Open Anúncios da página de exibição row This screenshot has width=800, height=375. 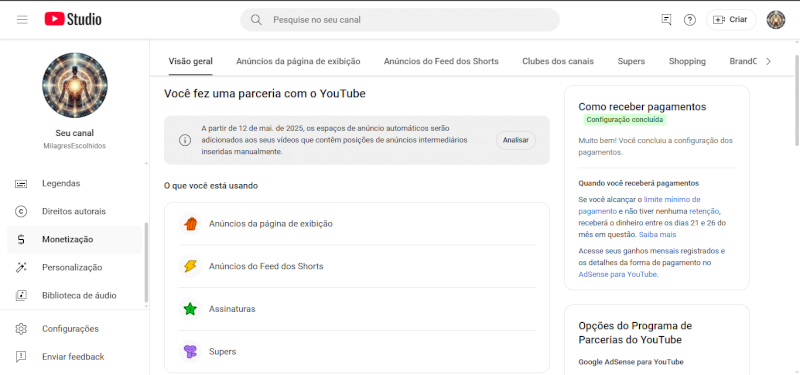tap(357, 224)
